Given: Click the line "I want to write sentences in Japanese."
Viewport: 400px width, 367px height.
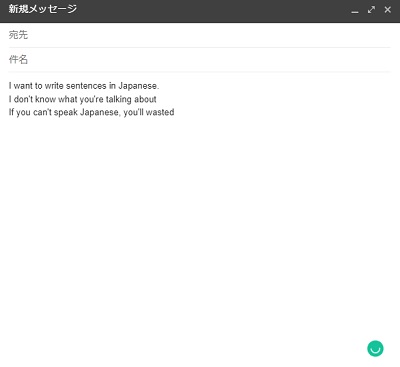Looking at the screenshot, I should 84,86.
